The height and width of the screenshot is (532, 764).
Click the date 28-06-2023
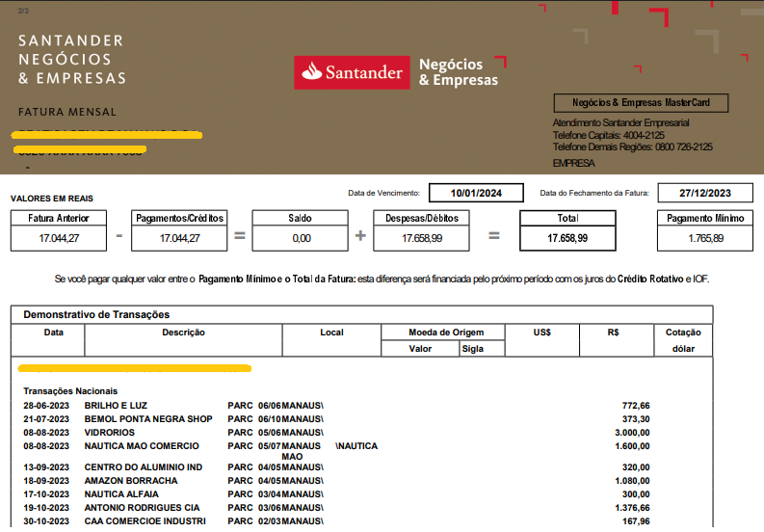46,406
